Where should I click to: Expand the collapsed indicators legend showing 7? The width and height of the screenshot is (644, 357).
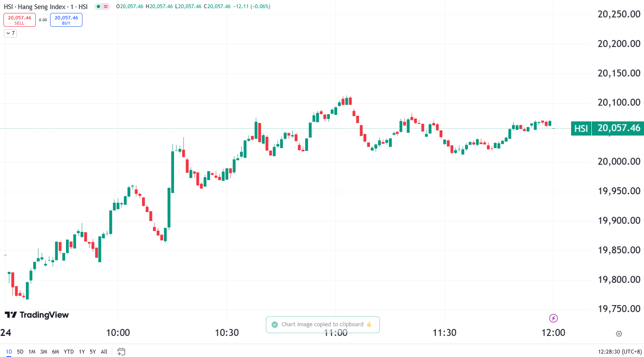pyautogui.click(x=10, y=33)
